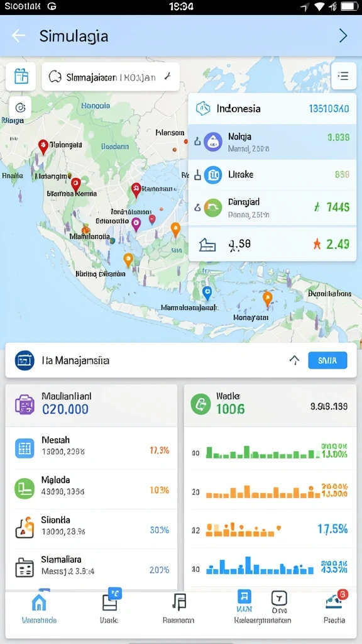
Task: Click the Indonesia panel header icon
Action: [203, 109]
